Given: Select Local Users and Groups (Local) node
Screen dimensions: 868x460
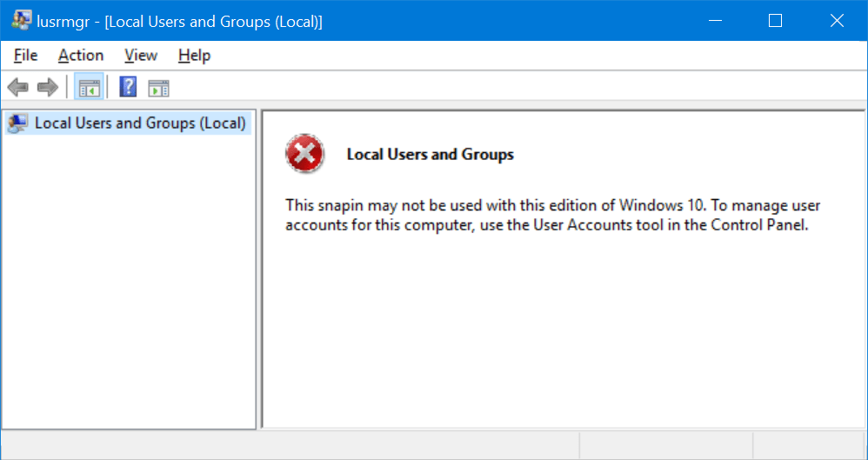Looking at the screenshot, I should click(129, 123).
